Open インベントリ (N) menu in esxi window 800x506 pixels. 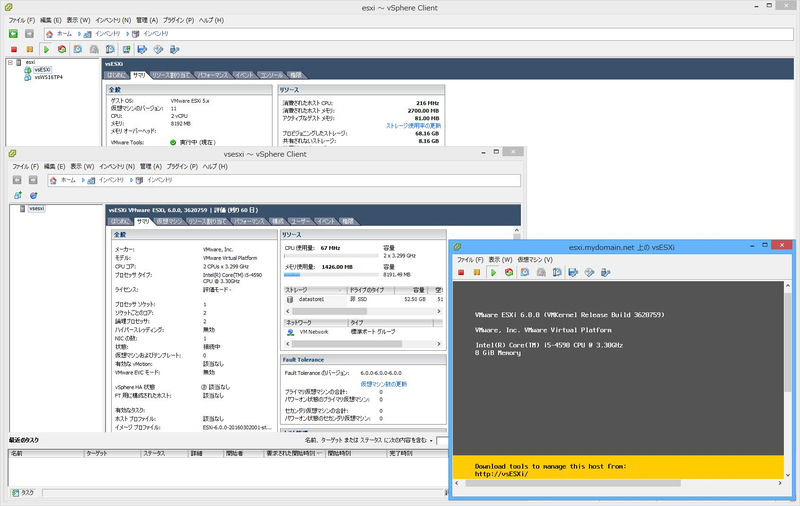(x=113, y=20)
